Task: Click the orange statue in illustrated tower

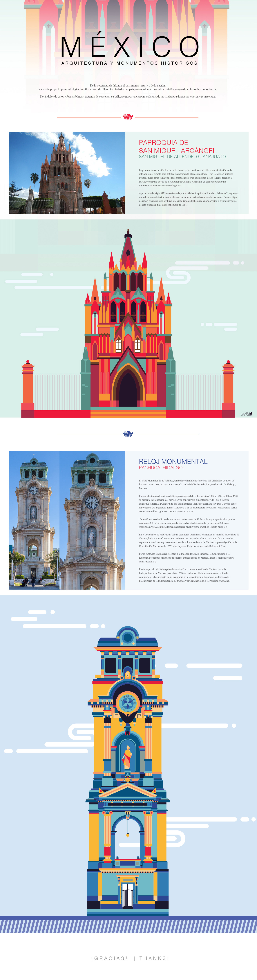Action: pyautogui.click(x=127, y=757)
